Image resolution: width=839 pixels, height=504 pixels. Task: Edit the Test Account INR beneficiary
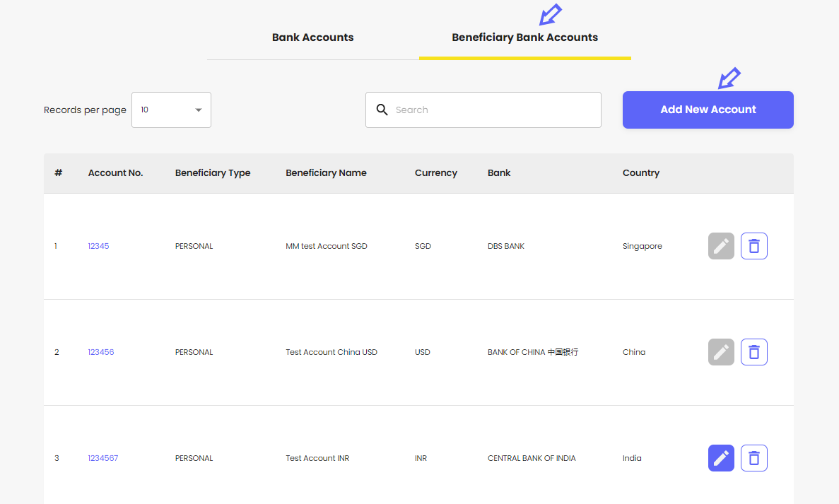click(x=721, y=457)
